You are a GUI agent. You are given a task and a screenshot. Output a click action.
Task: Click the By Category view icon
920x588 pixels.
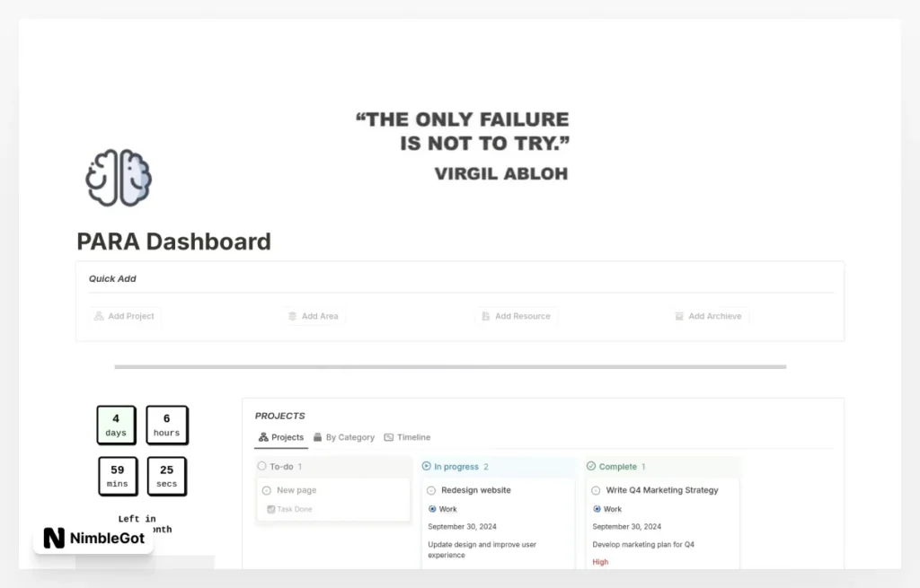click(319, 437)
